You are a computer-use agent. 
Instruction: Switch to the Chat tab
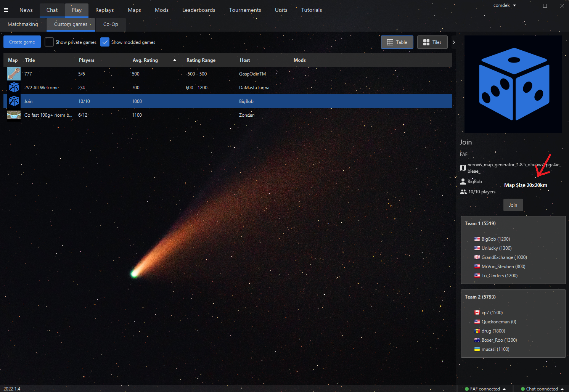(52, 10)
